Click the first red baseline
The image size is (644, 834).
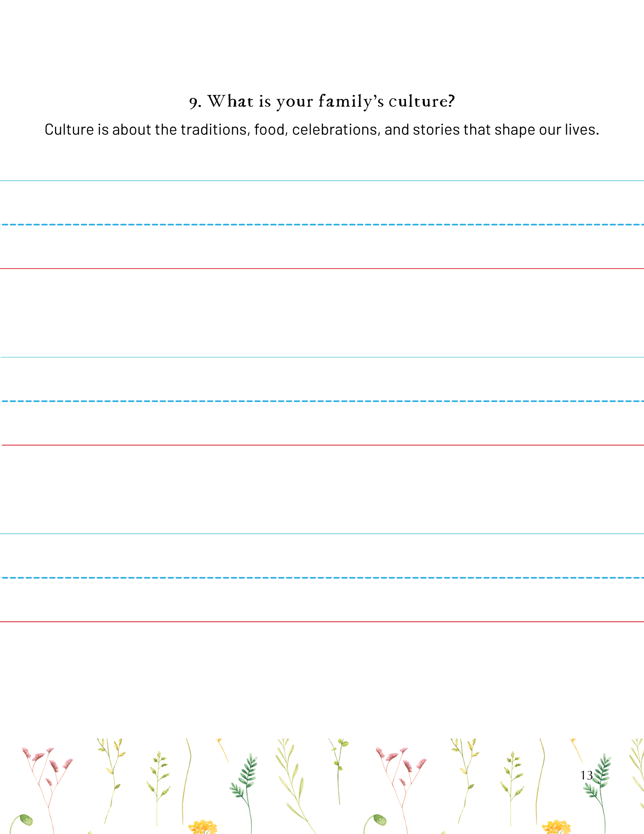pyautogui.click(x=322, y=269)
